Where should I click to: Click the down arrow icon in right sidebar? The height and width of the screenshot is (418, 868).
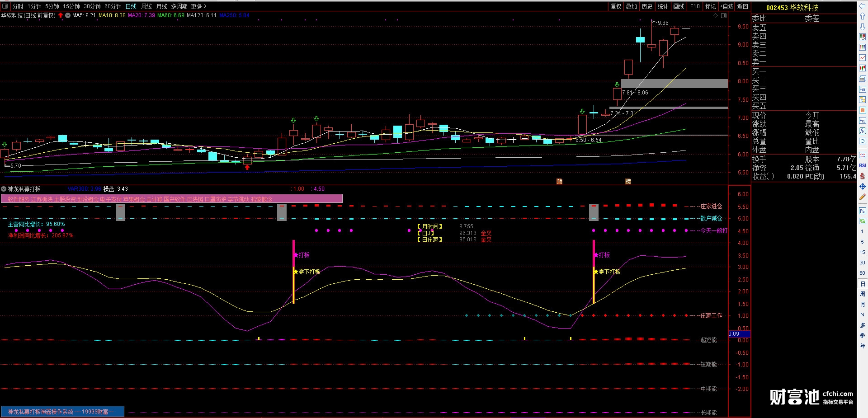(862, 27)
